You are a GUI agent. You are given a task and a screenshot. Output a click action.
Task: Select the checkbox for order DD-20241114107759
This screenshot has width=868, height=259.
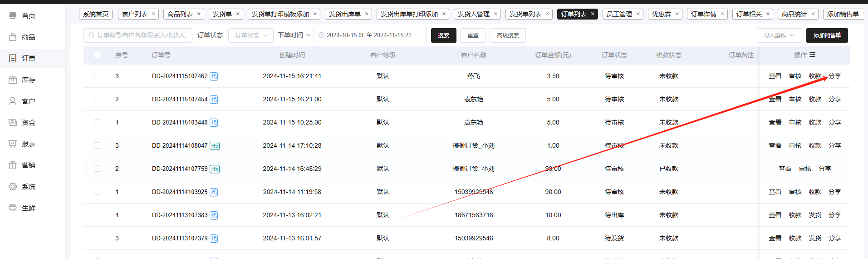tap(97, 169)
